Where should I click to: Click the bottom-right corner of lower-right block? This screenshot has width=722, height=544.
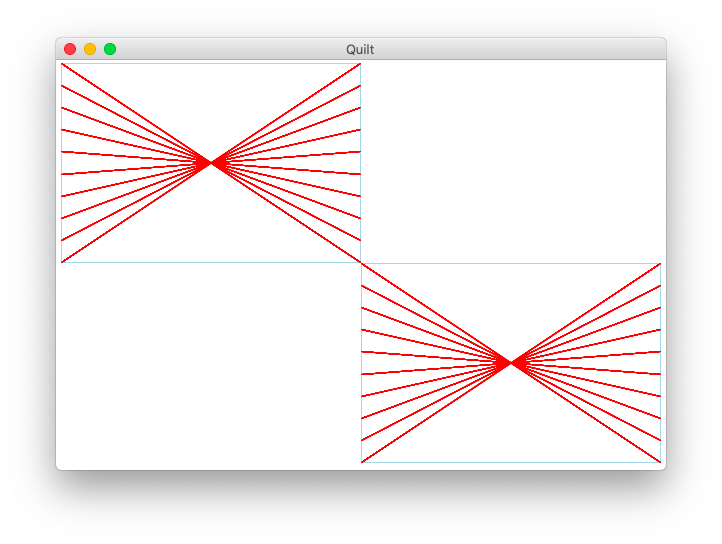tap(660, 462)
